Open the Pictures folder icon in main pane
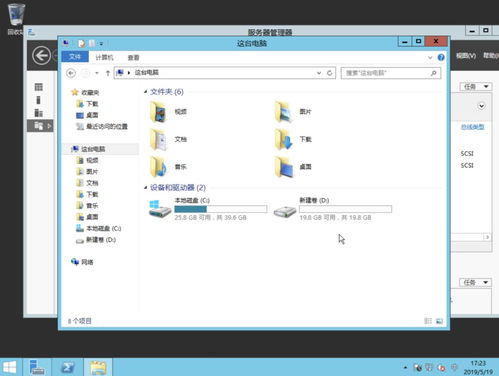Screen dimensions: 499x376 click(284, 112)
